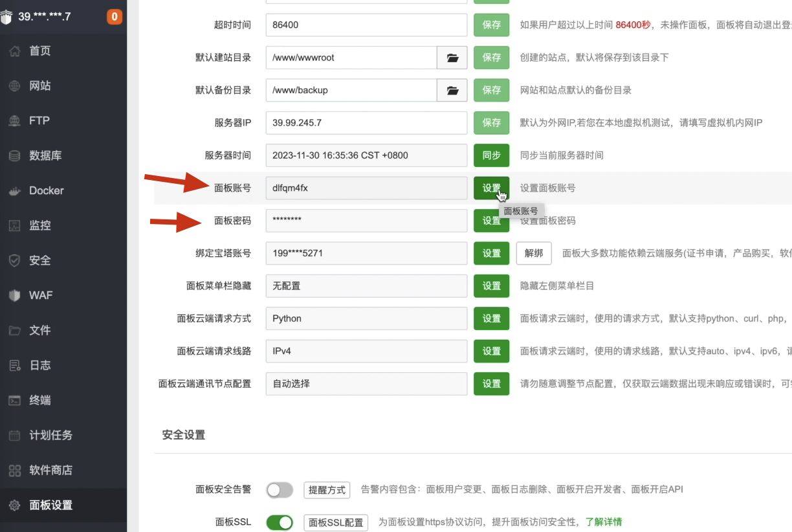Click the 面板密码 masked field
Viewport: 792px width, 532px height.
366,221
